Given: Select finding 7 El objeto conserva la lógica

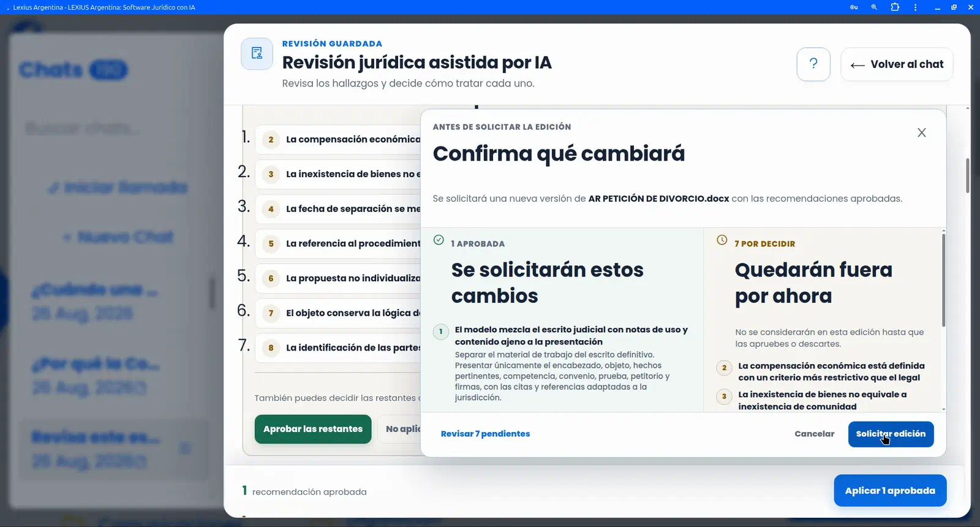Looking at the screenshot, I should [x=338, y=313].
